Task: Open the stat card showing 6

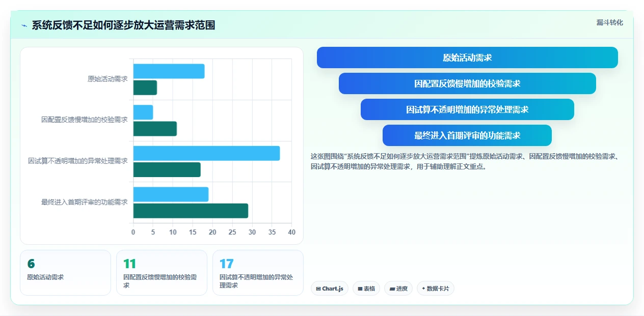Action: [x=65, y=273]
